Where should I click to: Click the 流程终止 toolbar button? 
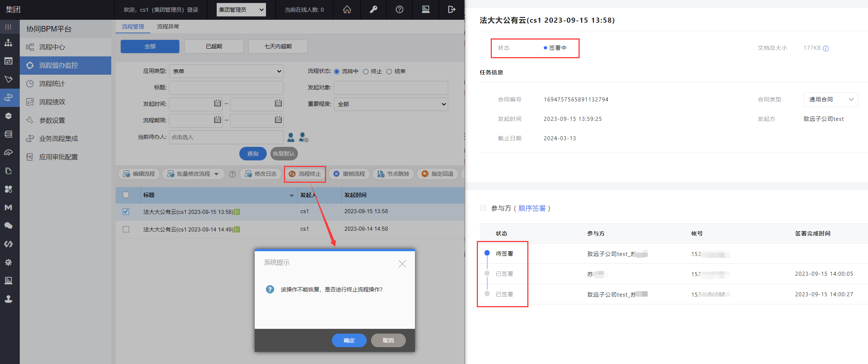[305, 174]
